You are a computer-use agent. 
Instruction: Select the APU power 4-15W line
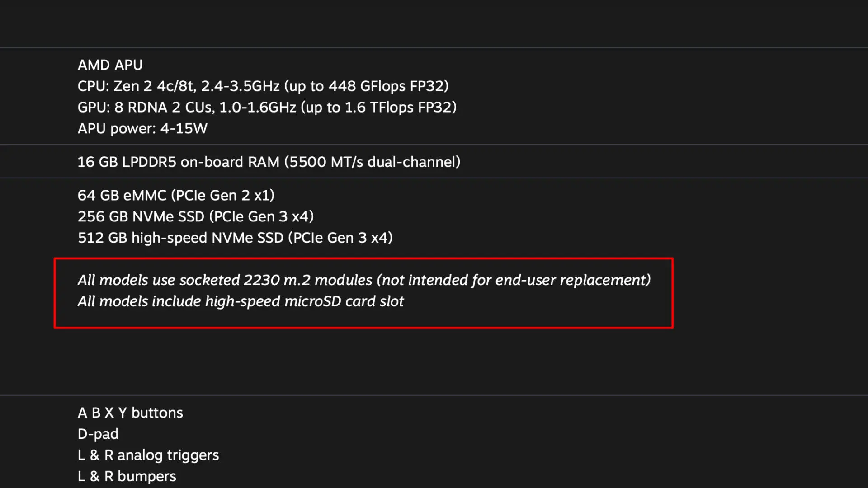click(x=142, y=129)
